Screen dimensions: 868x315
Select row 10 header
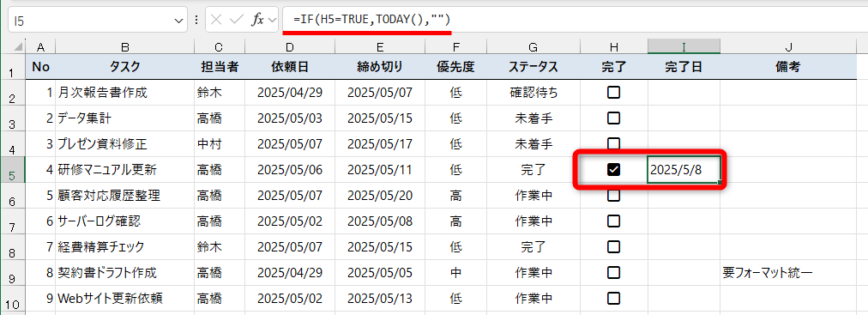(12, 299)
